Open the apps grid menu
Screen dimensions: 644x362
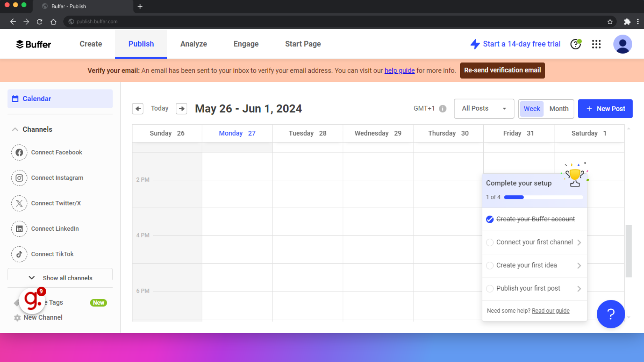(596, 44)
